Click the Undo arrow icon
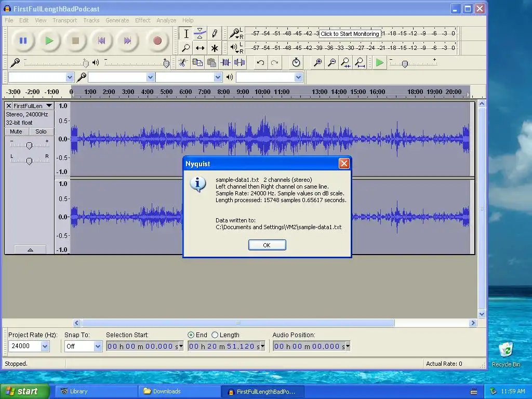Viewport: 532px width, 399px height. (260, 62)
